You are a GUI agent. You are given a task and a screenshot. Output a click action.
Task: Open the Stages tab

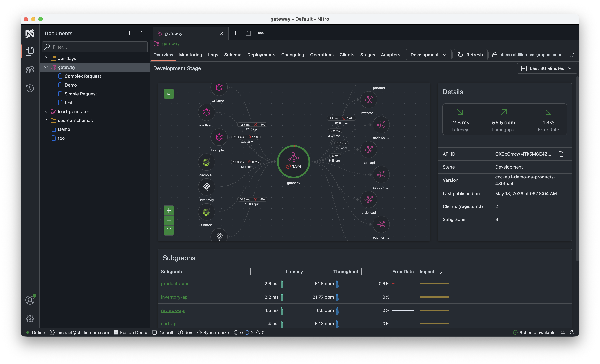(x=367, y=55)
